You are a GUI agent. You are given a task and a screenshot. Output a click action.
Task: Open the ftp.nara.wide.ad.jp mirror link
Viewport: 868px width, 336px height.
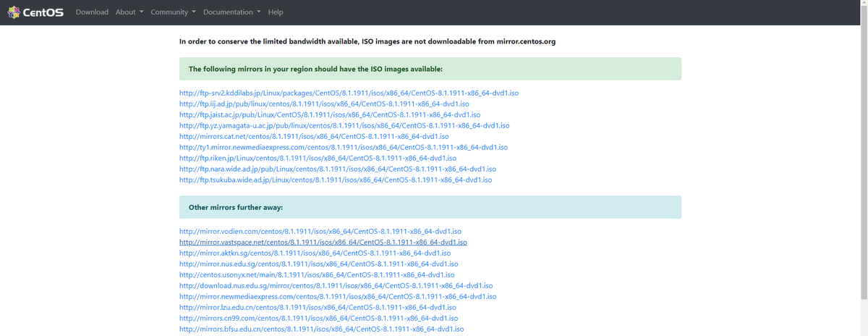[x=337, y=169]
